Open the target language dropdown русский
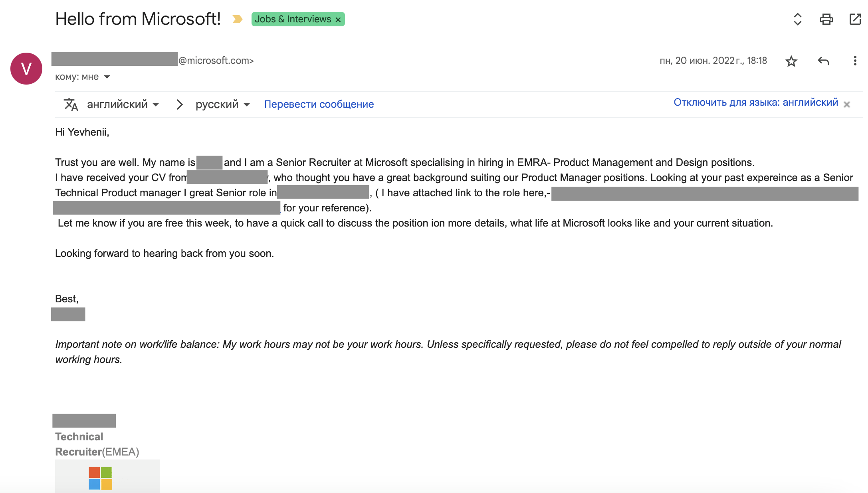Viewport: 868px width, 493px height. click(222, 104)
